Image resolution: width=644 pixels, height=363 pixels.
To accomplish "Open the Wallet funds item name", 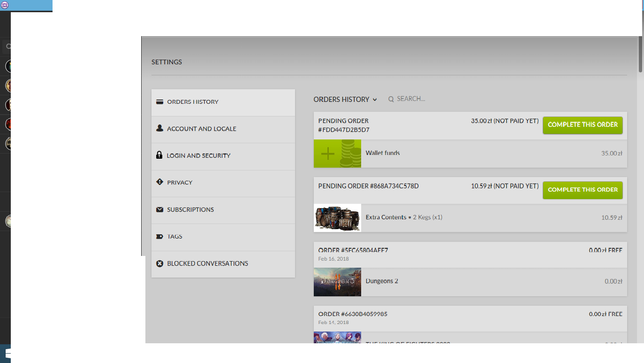I will [383, 153].
